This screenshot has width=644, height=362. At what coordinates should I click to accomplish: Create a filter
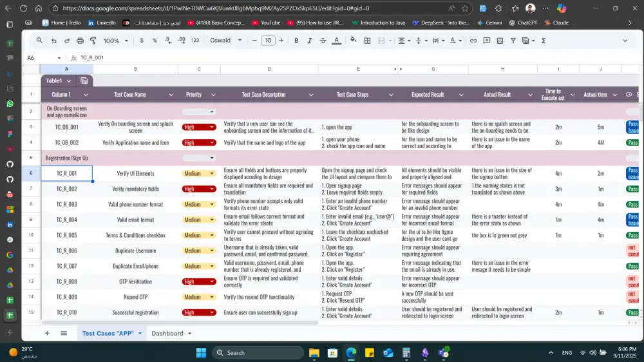pos(513,41)
